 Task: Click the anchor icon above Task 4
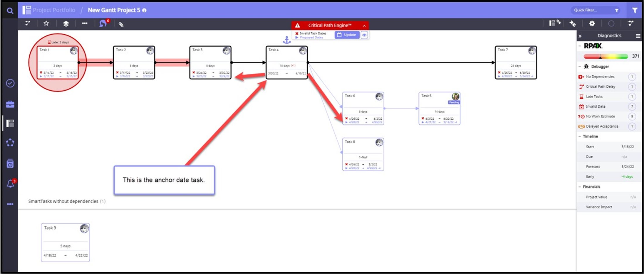[x=286, y=40]
